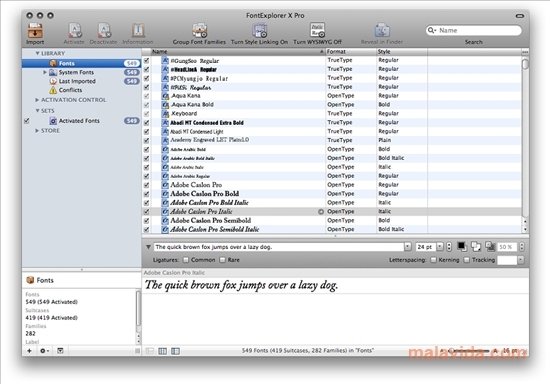This screenshot has height=384, width=550.
Task: Expand the System Fonts tree item
Action: (x=45, y=72)
